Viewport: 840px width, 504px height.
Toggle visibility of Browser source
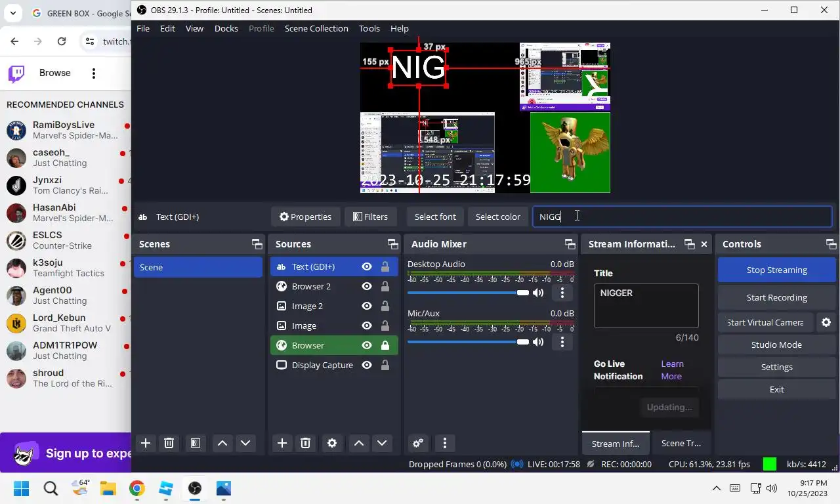(367, 345)
